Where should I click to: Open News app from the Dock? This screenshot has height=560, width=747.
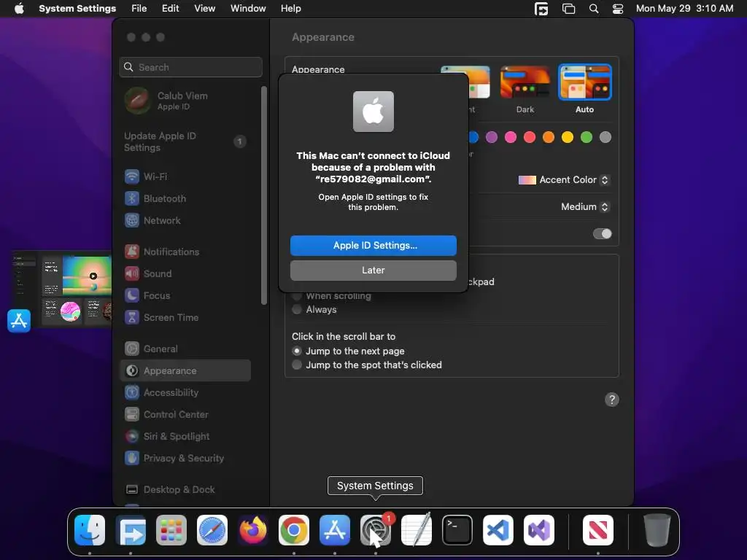click(598, 530)
